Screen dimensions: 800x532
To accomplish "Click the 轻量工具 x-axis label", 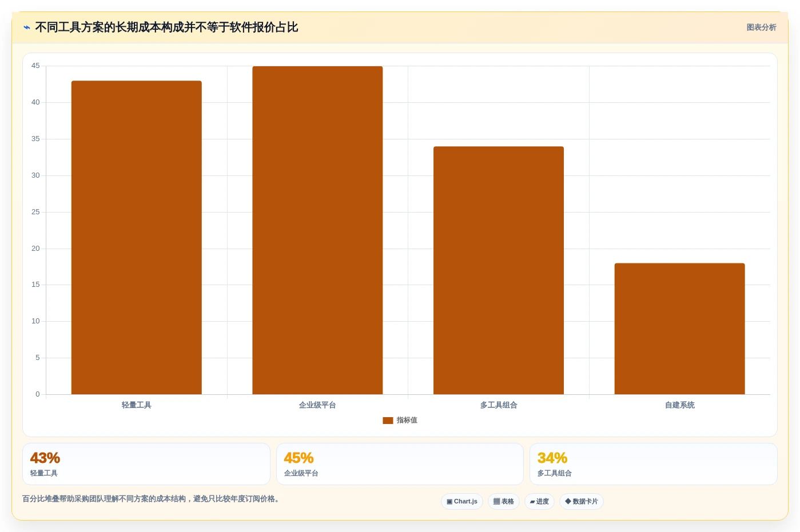I will click(x=137, y=405).
